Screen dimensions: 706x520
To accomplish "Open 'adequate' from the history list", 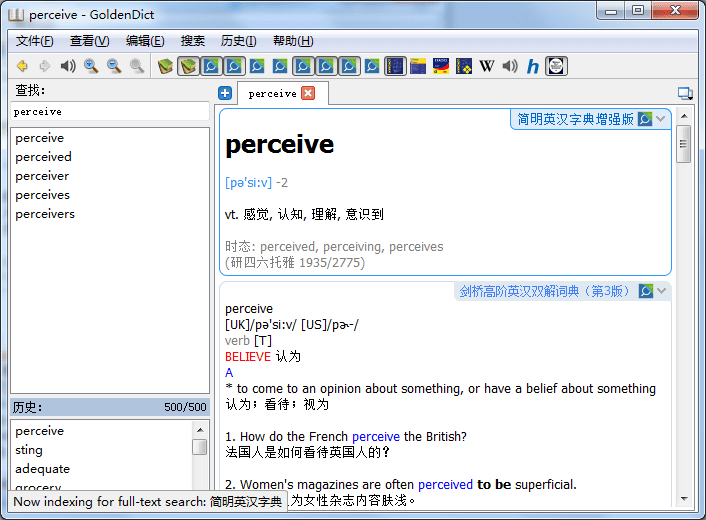I will [x=42, y=469].
